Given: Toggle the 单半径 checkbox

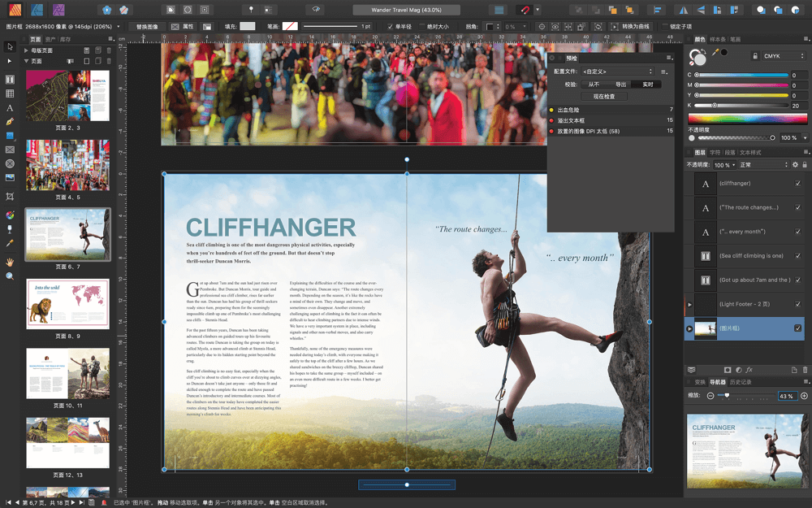Looking at the screenshot, I should coord(390,27).
